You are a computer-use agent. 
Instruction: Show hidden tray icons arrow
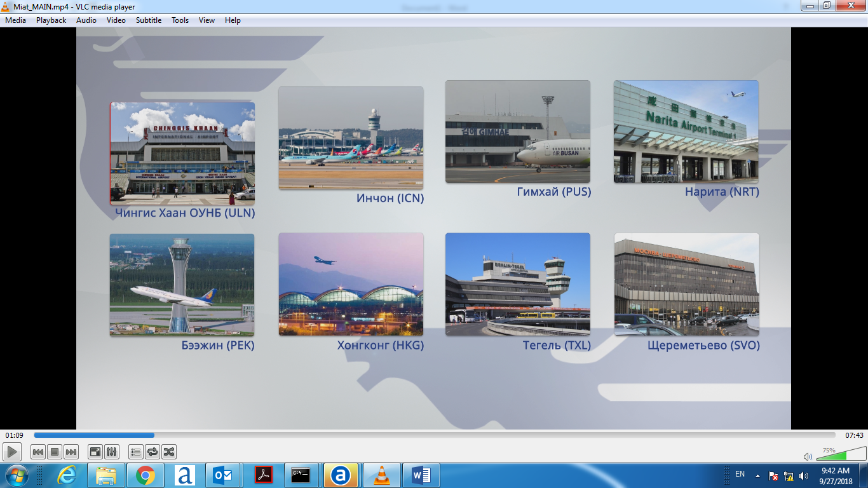click(757, 475)
